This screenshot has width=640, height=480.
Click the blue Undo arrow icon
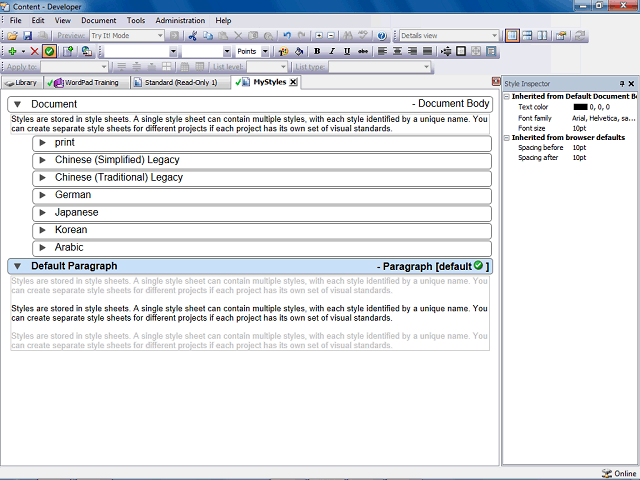pos(287,36)
